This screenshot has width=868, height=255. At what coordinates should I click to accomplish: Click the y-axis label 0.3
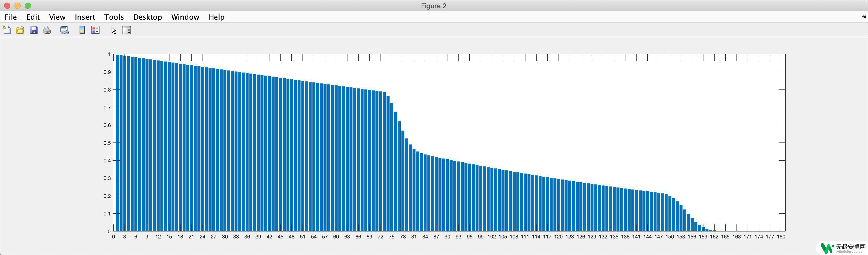[x=107, y=178]
